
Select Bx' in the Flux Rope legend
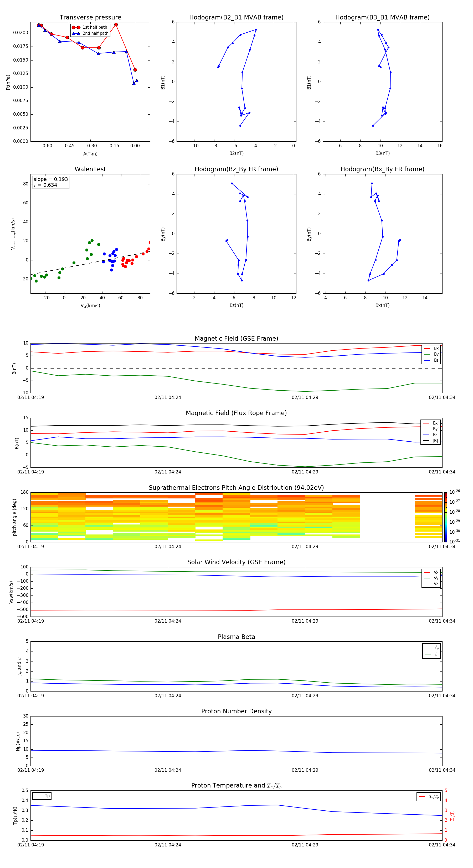[431, 423]
